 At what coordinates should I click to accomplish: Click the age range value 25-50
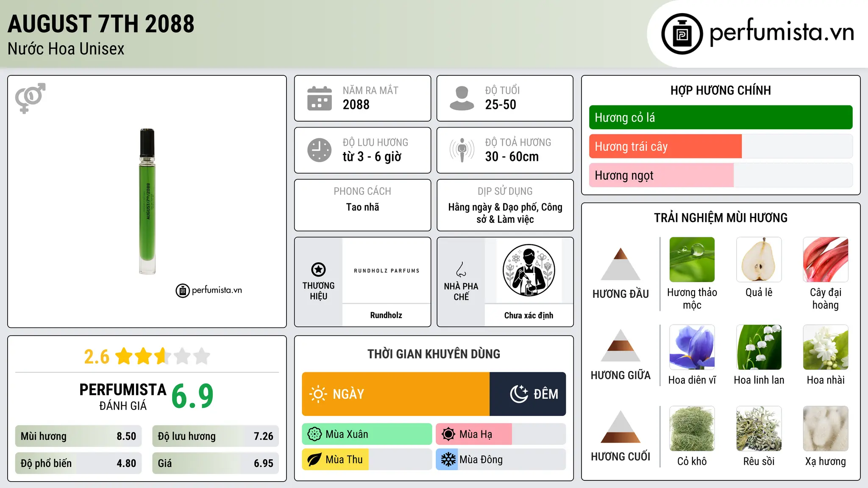pyautogui.click(x=501, y=105)
